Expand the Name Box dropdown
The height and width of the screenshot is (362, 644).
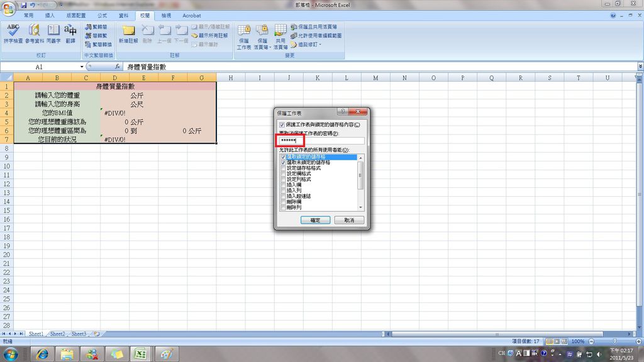[x=82, y=67]
